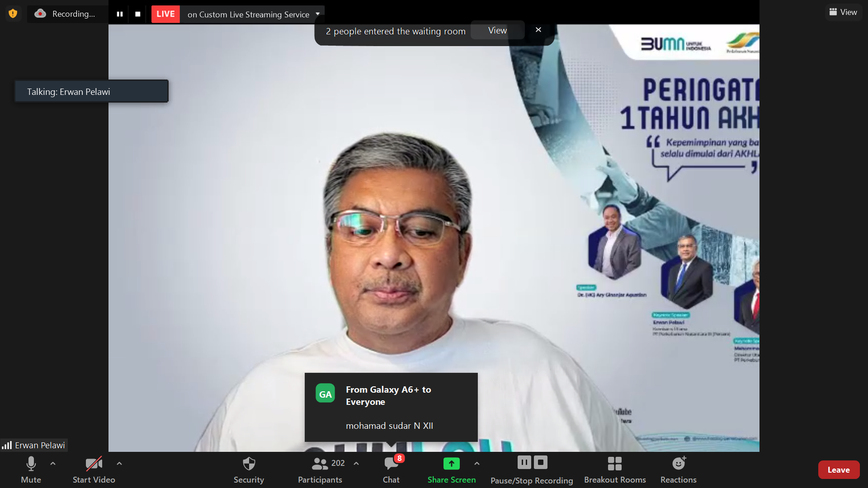
Task: Click the green encryption shield icon
Action: 13,14
